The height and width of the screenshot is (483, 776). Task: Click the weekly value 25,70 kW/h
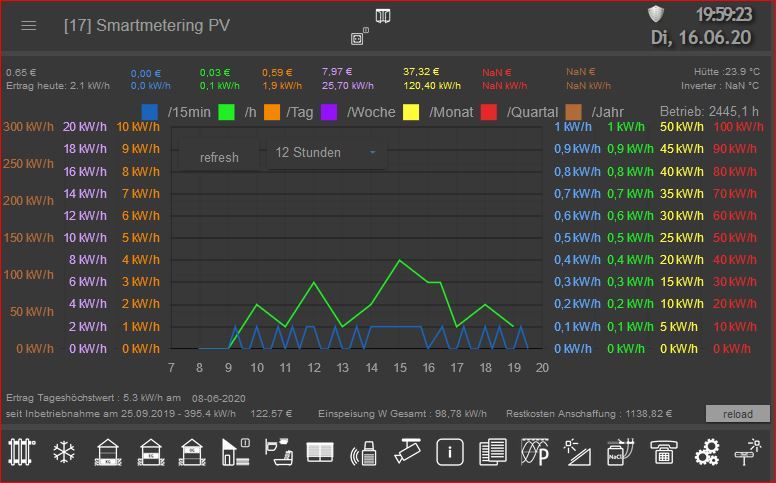pyautogui.click(x=348, y=86)
